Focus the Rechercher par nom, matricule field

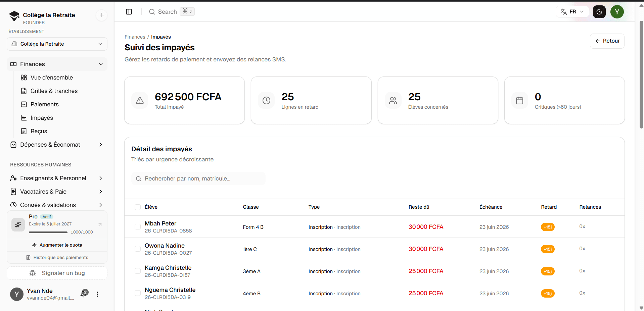click(x=198, y=178)
